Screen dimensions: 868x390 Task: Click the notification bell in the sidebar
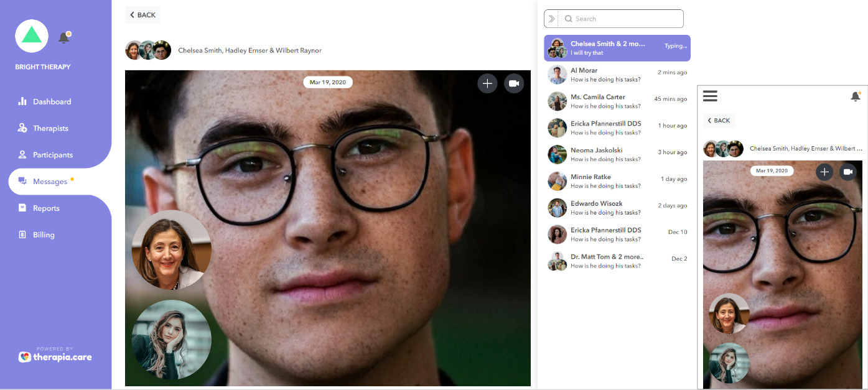tap(64, 38)
